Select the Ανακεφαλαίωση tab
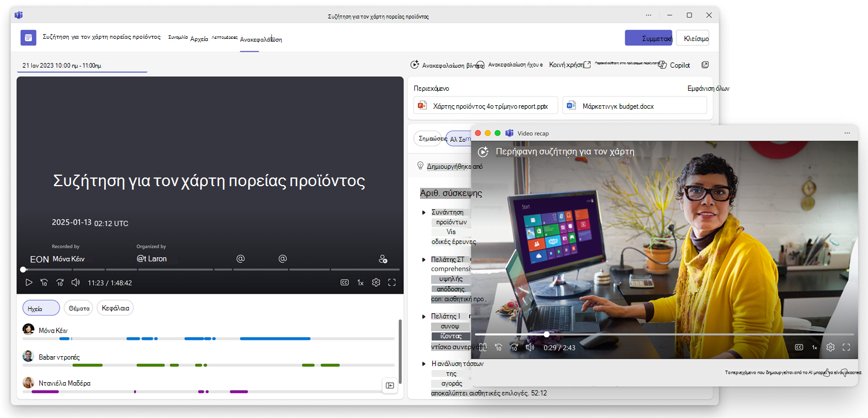Viewport: 868px width, 418px height. coord(261,39)
